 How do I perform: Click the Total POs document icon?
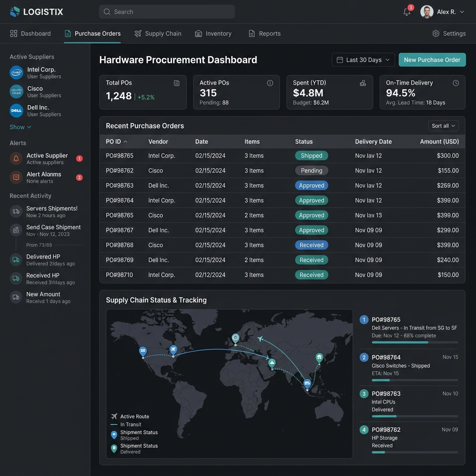(177, 83)
